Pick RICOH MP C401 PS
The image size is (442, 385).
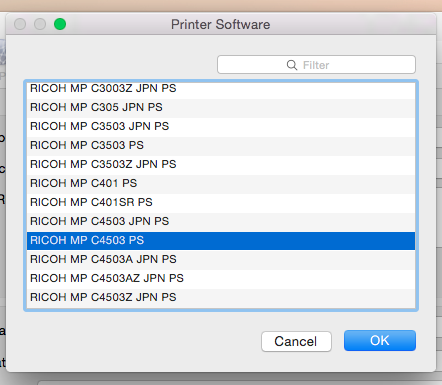[221, 184]
